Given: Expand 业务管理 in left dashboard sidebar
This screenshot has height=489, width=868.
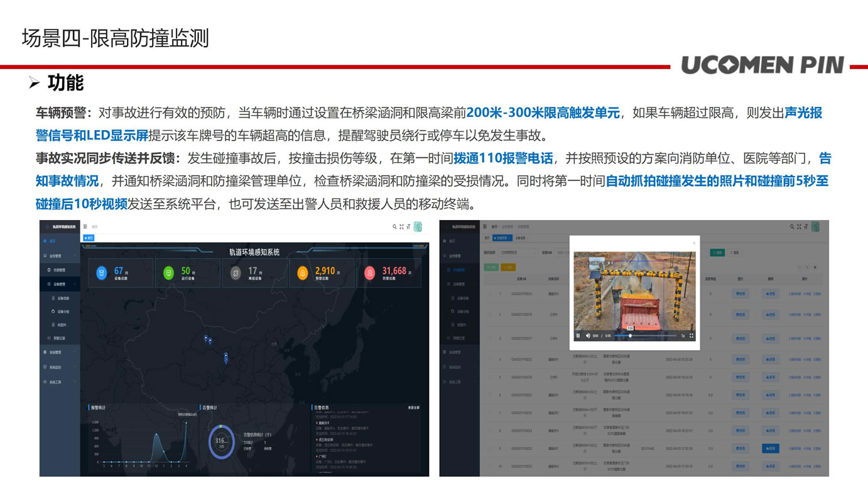Looking at the screenshot, I should click(x=60, y=256).
